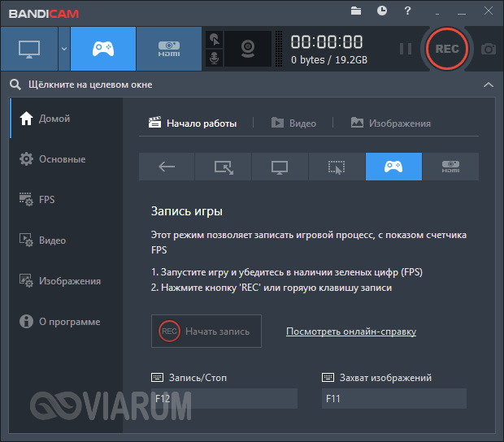Viewport: 504px width, 442px height.
Task: Open output folder icon in title bar
Action: (x=356, y=11)
